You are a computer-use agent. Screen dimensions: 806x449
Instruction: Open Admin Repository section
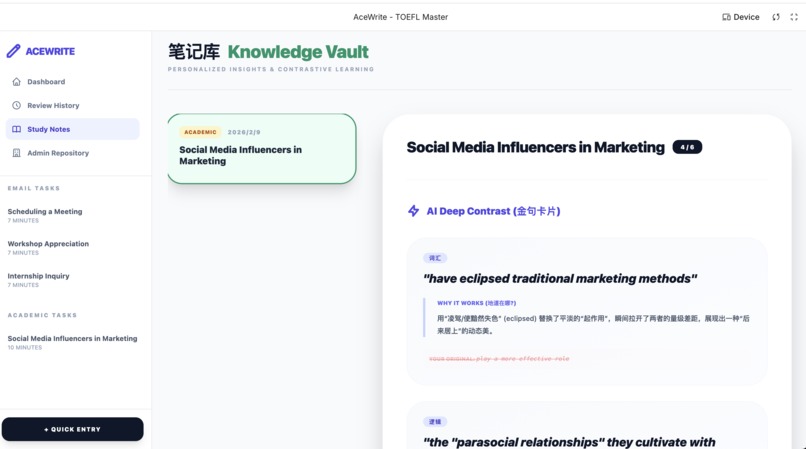coord(72,153)
